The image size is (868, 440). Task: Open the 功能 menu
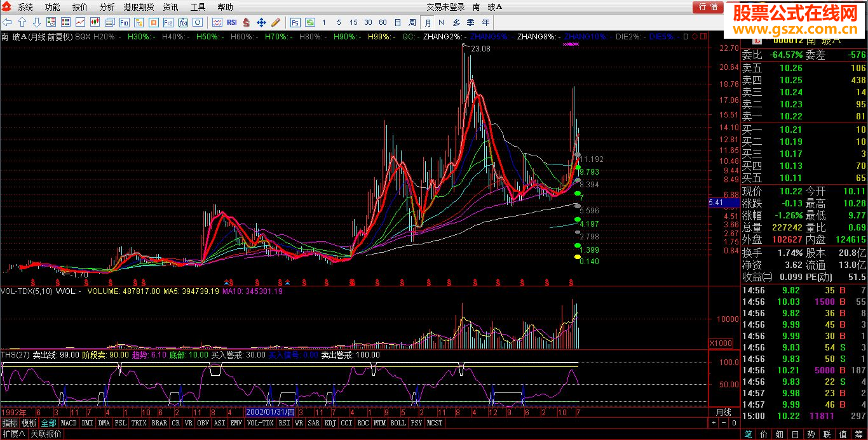(x=53, y=7)
